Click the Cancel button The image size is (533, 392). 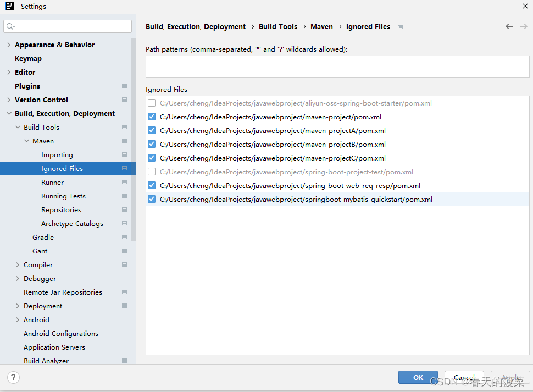coord(464,377)
